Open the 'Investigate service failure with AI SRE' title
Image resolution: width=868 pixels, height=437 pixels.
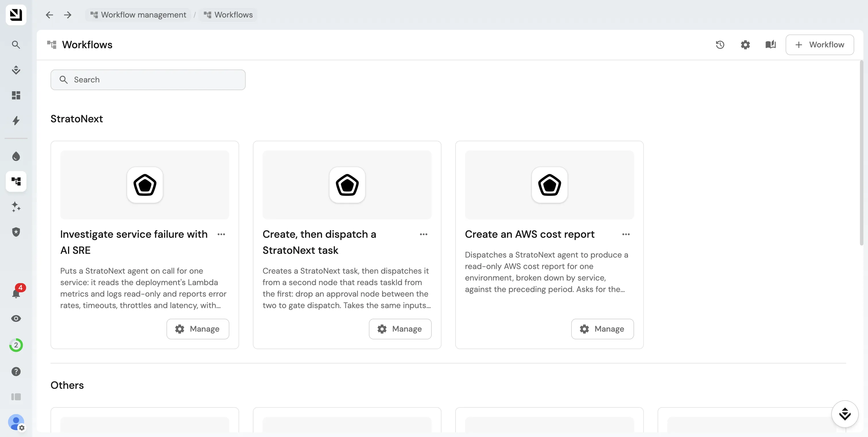pyautogui.click(x=134, y=242)
